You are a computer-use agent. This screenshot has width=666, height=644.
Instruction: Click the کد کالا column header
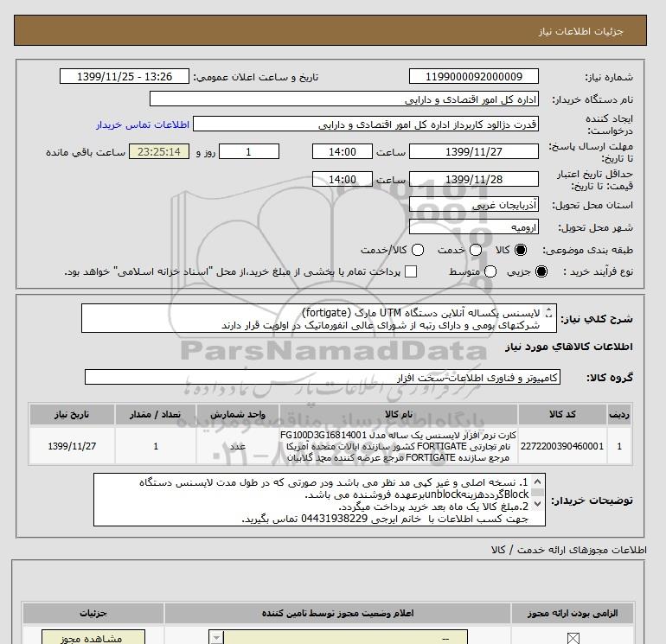(562, 414)
